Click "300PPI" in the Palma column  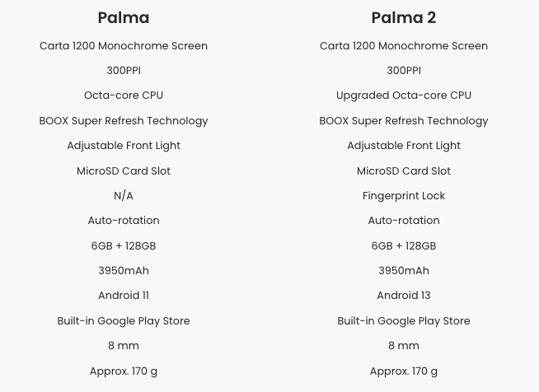click(124, 71)
